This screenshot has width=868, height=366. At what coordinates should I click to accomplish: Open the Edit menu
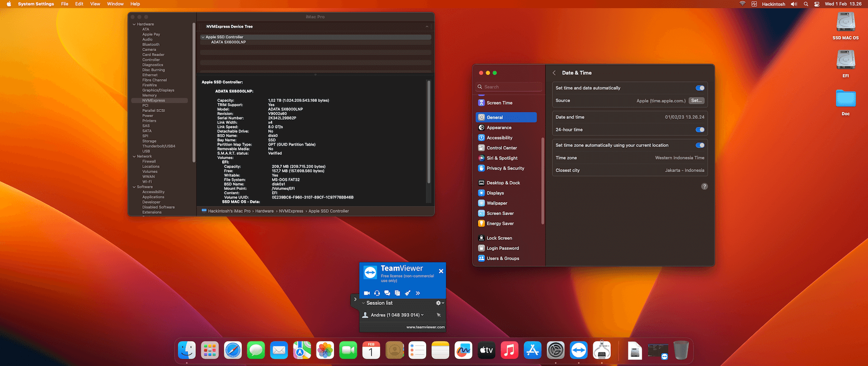(x=79, y=4)
